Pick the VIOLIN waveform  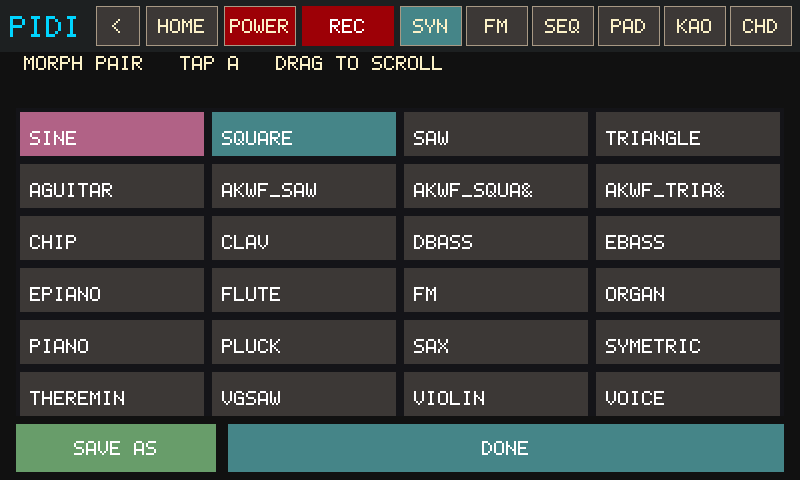496,394
